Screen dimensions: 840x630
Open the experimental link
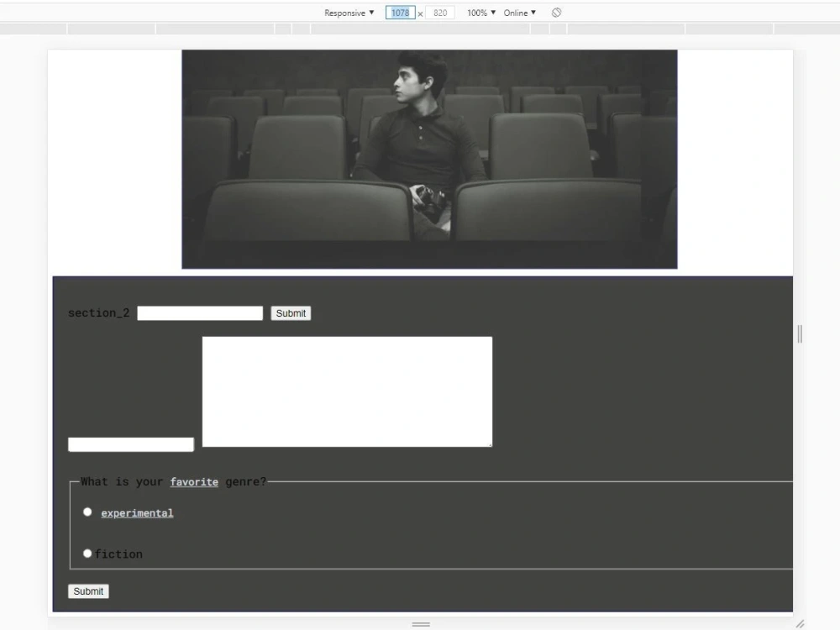pos(137,513)
